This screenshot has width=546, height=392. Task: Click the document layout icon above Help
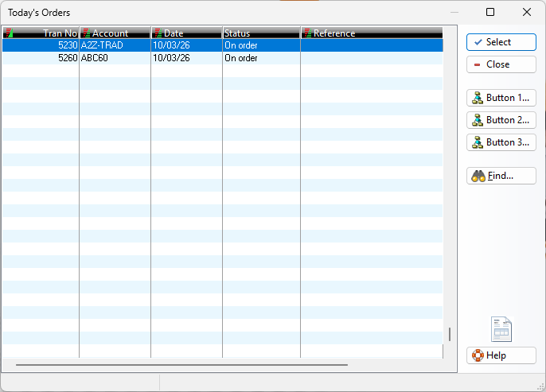(501, 329)
